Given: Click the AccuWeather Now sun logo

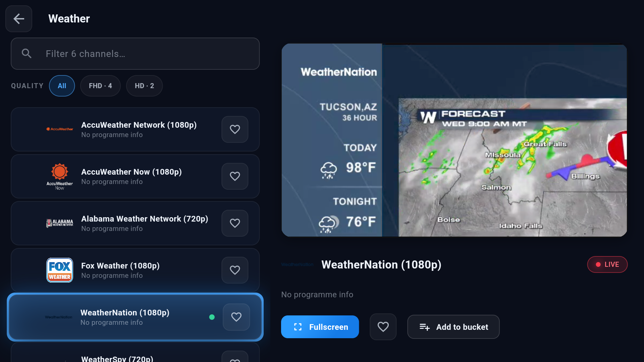Looking at the screenshot, I should [60, 177].
